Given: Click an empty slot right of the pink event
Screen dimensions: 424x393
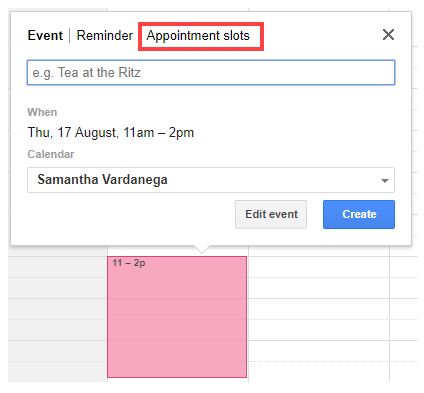Looking at the screenshot, I should click(x=319, y=309).
